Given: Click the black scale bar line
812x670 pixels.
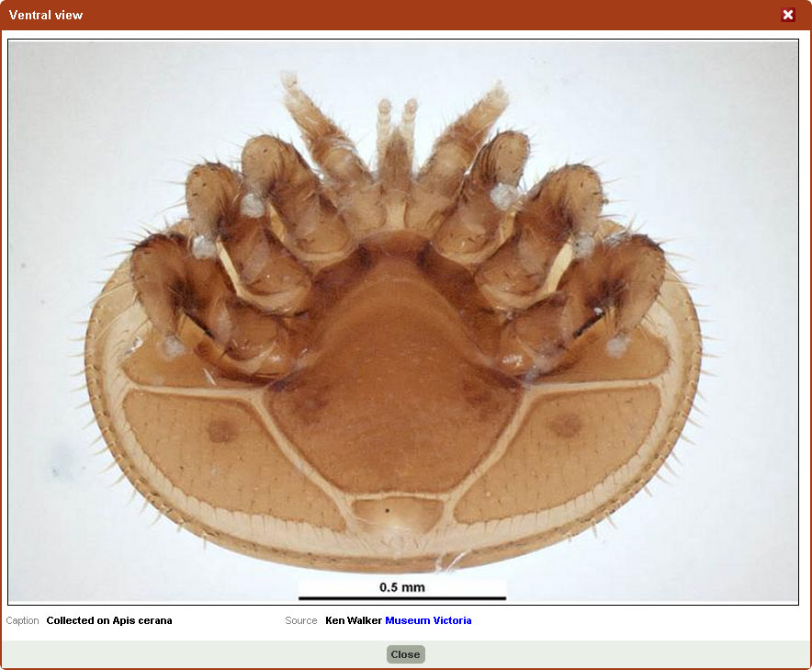Looking at the screenshot, I should (402, 598).
